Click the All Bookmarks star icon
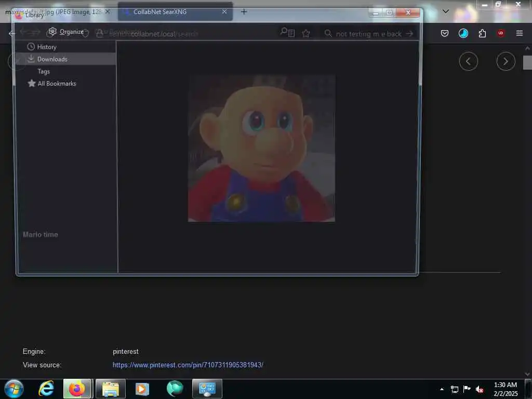Viewport: 532px width, 399px height. [32, 83]
